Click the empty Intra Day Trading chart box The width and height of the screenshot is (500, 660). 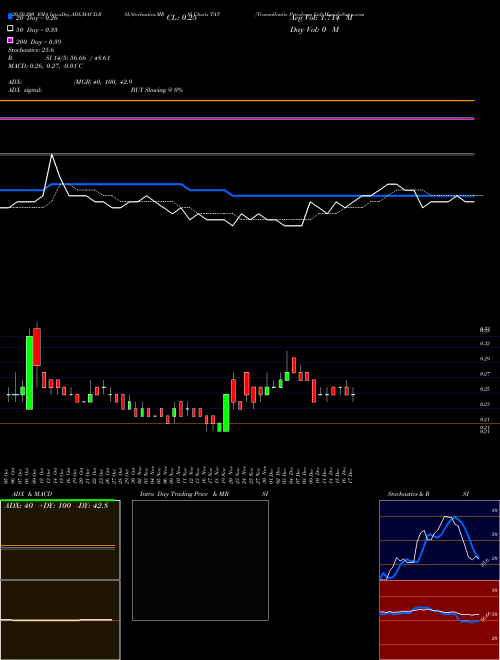pyautogui.click(x=200, y=560)
